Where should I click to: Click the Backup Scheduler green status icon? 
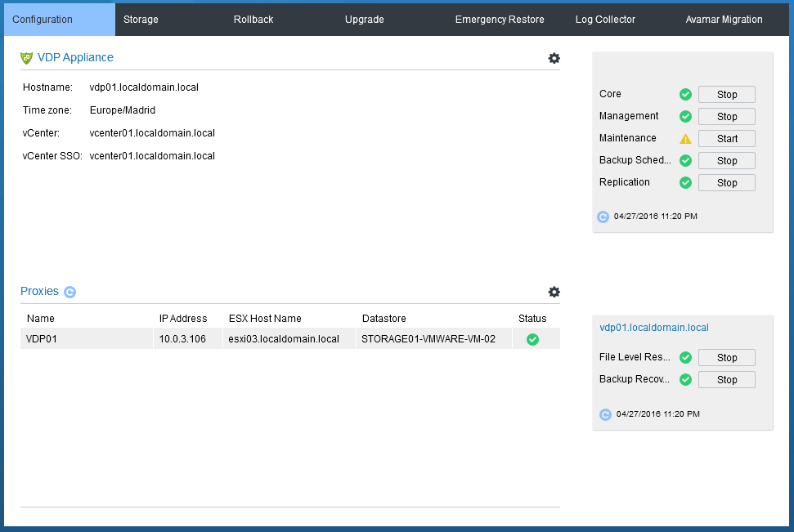point(685,160)
